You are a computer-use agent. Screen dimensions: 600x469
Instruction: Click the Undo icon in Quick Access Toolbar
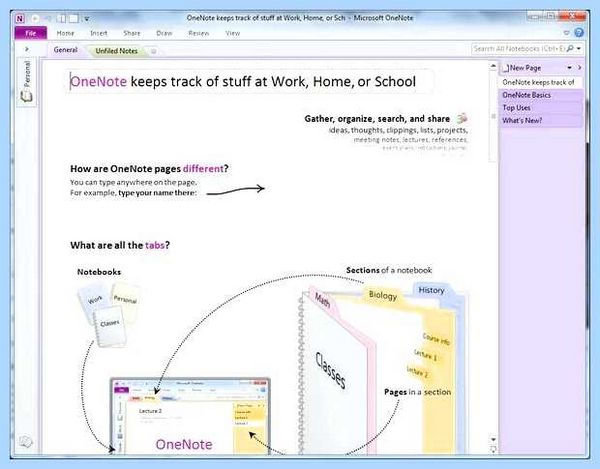(x=48, y=18)
